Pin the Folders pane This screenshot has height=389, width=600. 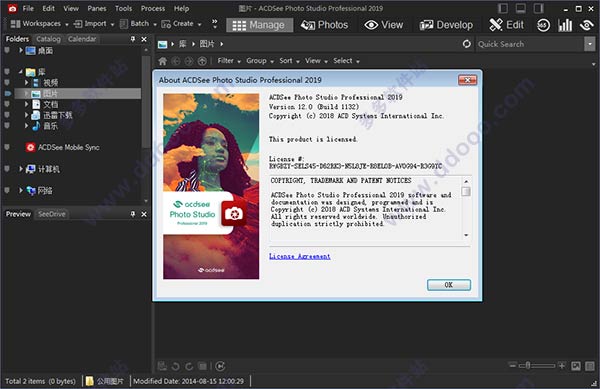click(132, 39)
